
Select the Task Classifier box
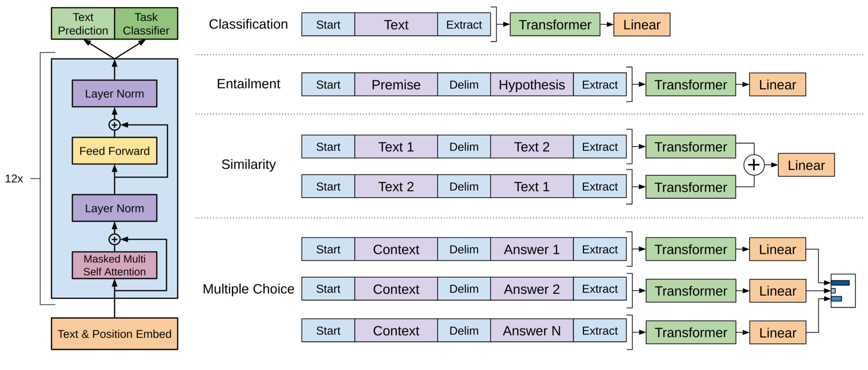pyautogui.click(x=146, y=24)
